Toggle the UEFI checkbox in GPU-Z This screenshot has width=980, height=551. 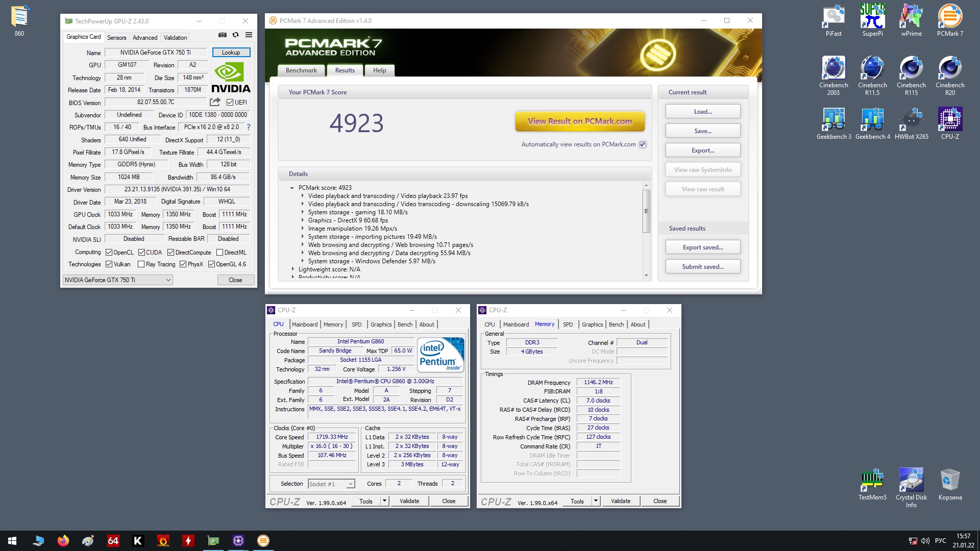[x=230, y=103]
